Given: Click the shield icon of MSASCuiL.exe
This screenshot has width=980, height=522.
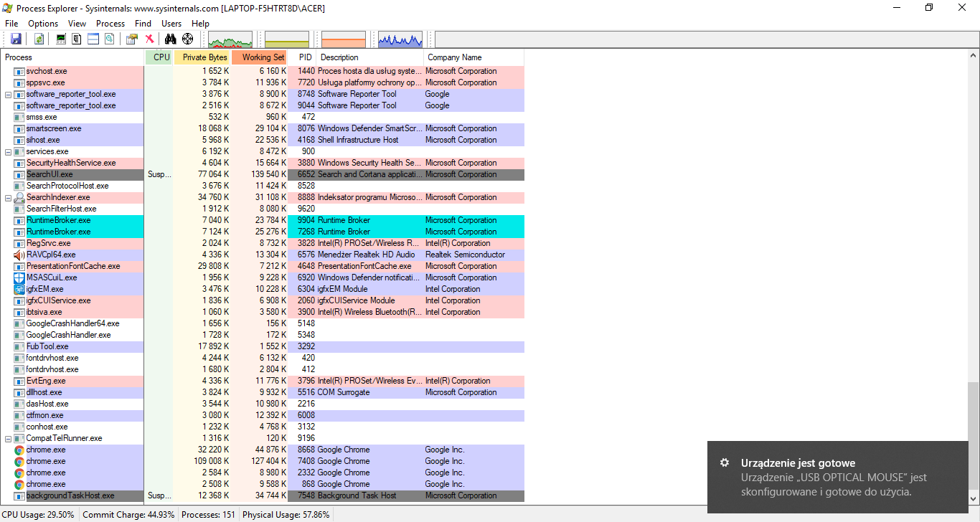Looking at the screenshot, I should point(19,277).
